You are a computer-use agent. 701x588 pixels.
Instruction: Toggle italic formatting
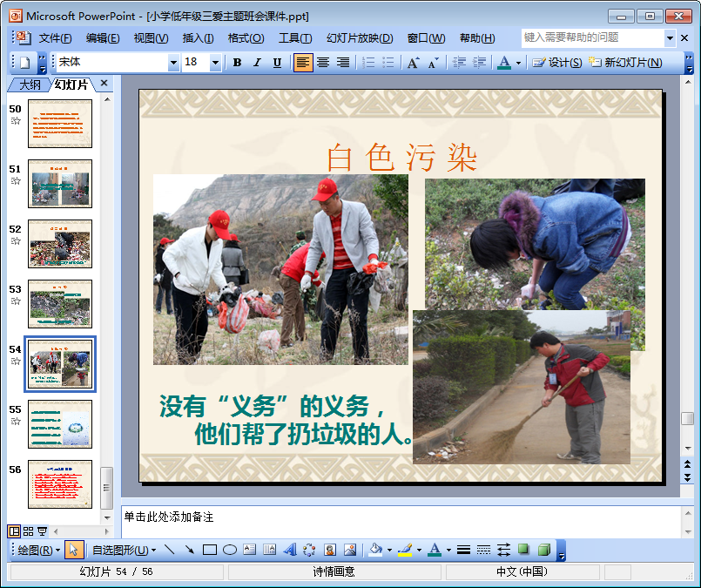click(257, 63)
